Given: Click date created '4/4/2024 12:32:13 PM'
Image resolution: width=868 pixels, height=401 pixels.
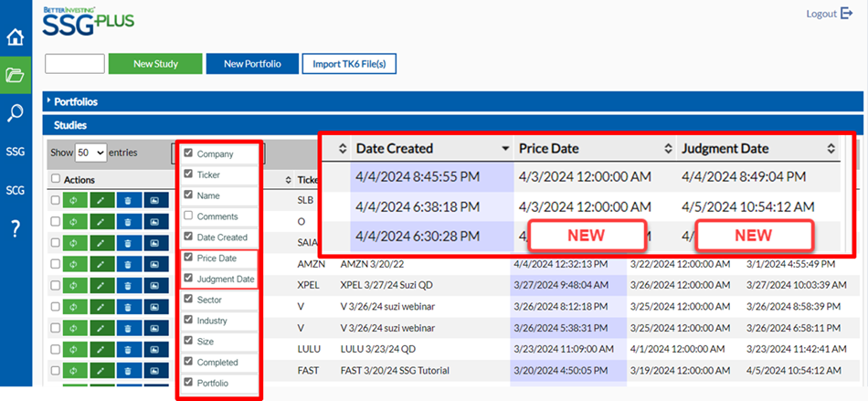Looking at the screenshot, I should tap(561, 264).
